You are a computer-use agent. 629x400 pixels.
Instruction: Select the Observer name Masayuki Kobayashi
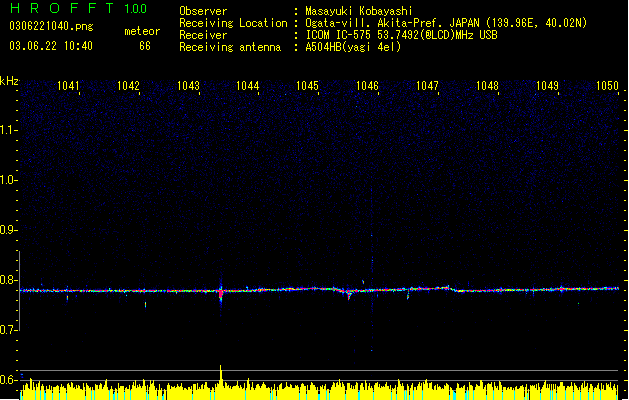[x=359, y=11]
